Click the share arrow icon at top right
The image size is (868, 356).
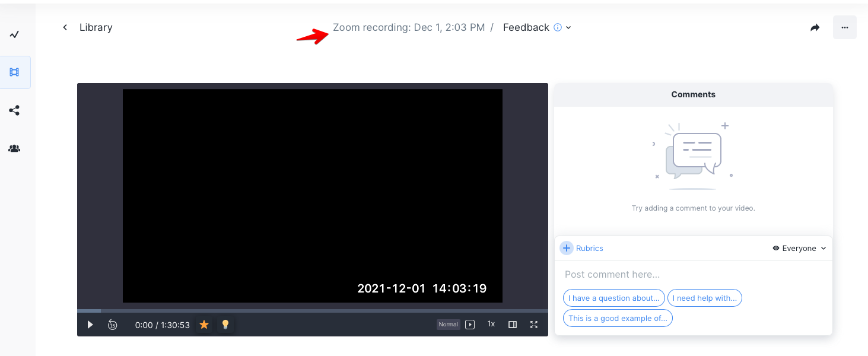[815, 28]
